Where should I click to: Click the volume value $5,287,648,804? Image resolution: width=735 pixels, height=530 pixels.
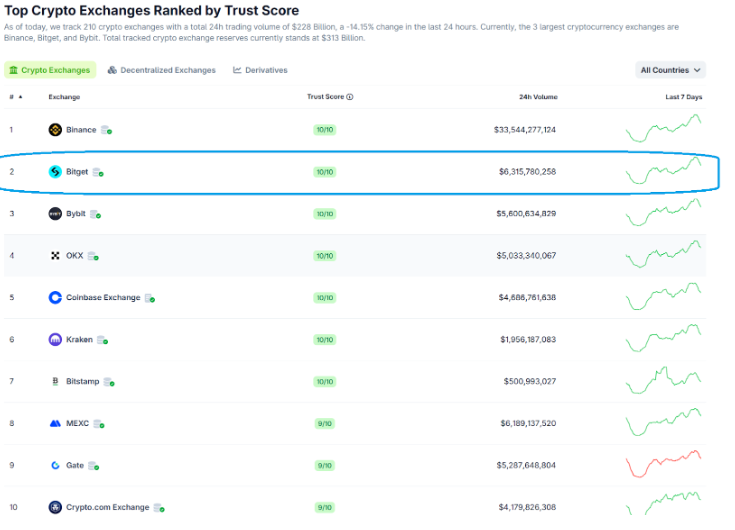click(526, 465)
